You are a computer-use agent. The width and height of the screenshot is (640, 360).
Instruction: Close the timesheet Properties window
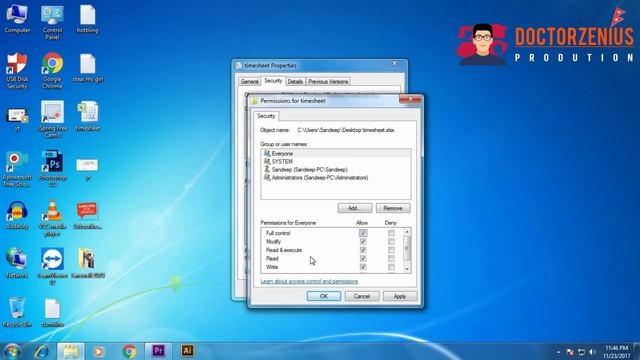click(395, 64)
